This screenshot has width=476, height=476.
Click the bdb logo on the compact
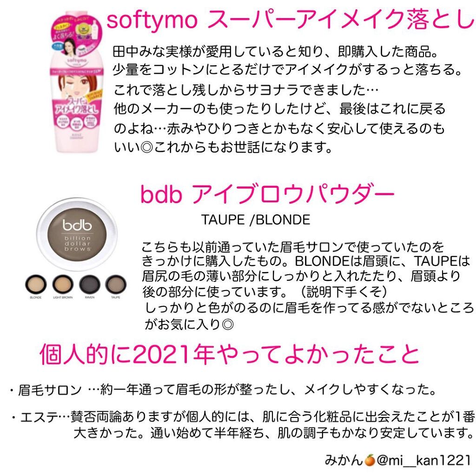point(77,225)
